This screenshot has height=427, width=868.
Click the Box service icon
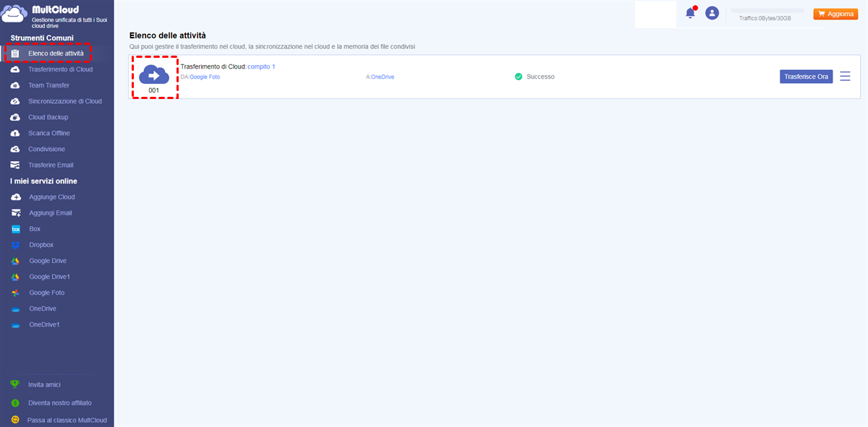[16, 229]
